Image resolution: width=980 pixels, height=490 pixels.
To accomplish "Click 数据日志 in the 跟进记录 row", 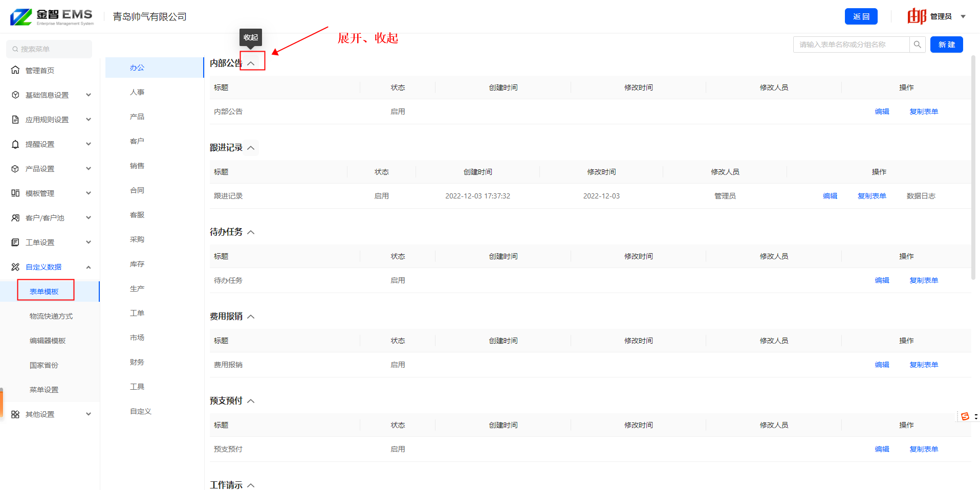I will 921,196.
